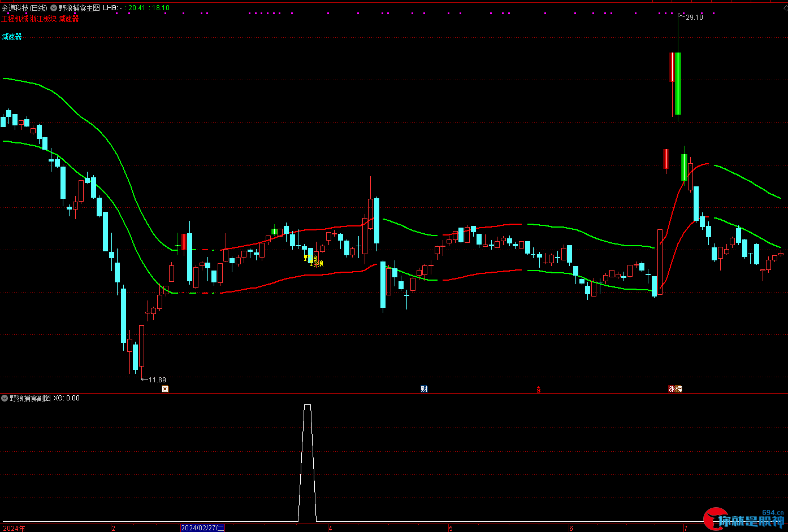Click the 浙江板块 sector label
The height and width of the screenshot is (532, 788).
(43, 19)
